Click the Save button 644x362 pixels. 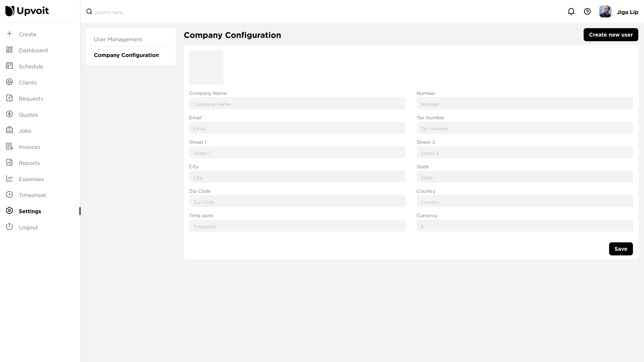tap(621, 249)
